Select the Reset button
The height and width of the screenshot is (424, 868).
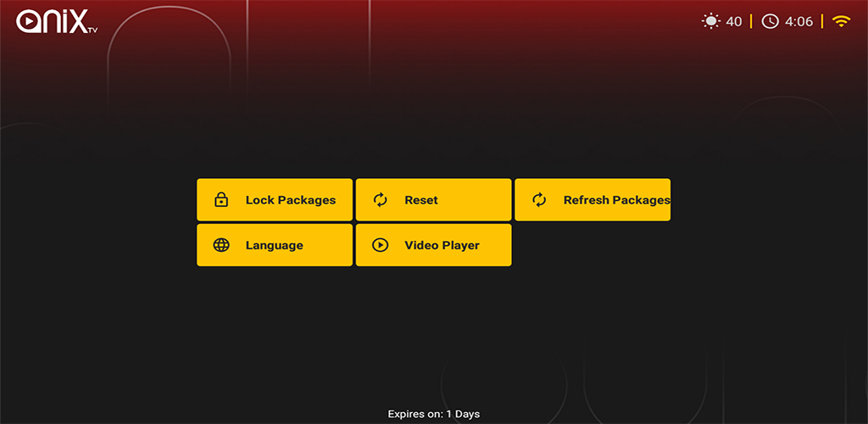coord(433,200)
